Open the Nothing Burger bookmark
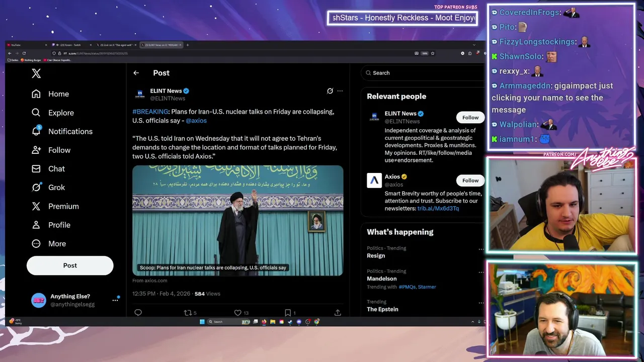 32,60
